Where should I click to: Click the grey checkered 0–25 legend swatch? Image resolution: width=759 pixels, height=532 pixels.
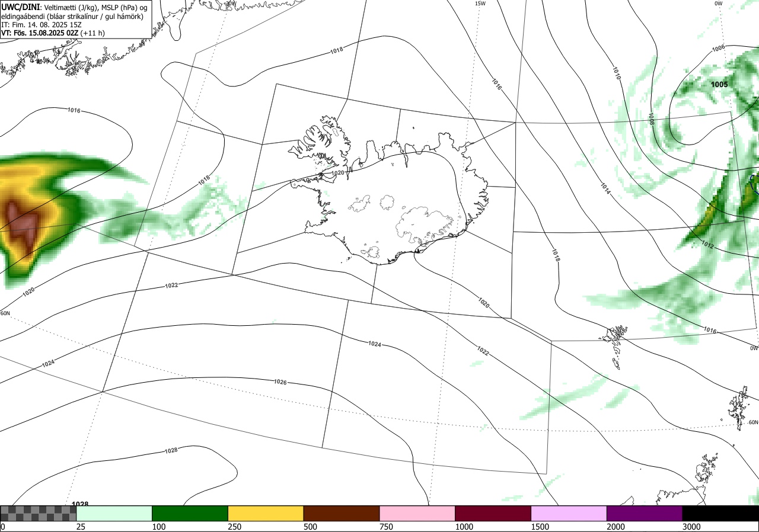(38, 513)
